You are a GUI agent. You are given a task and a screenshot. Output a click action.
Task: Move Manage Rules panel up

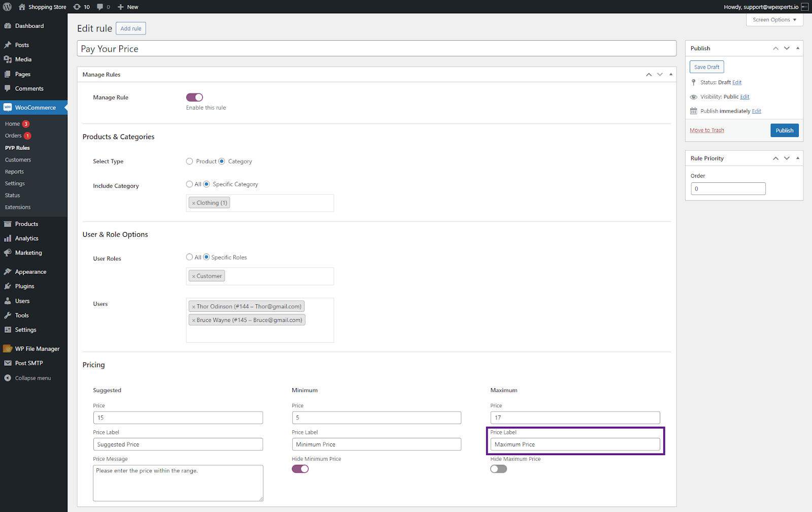[x=649, y=75]
